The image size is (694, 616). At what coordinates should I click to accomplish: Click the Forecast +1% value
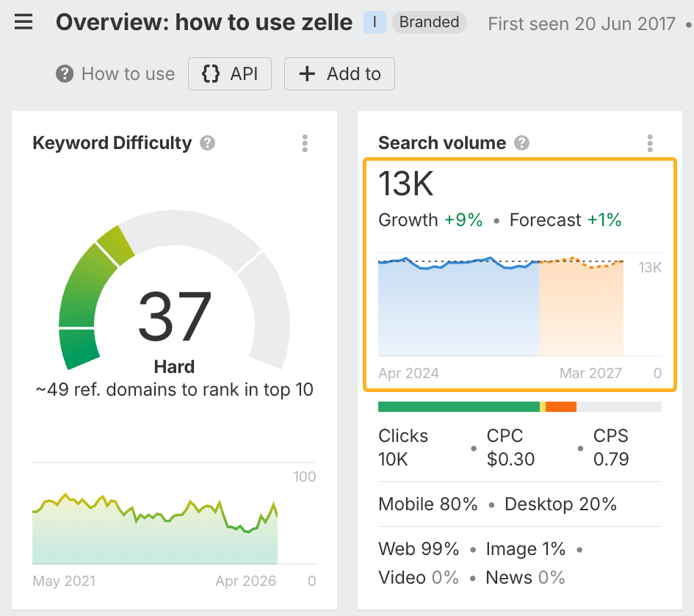(x=565, y=220)
